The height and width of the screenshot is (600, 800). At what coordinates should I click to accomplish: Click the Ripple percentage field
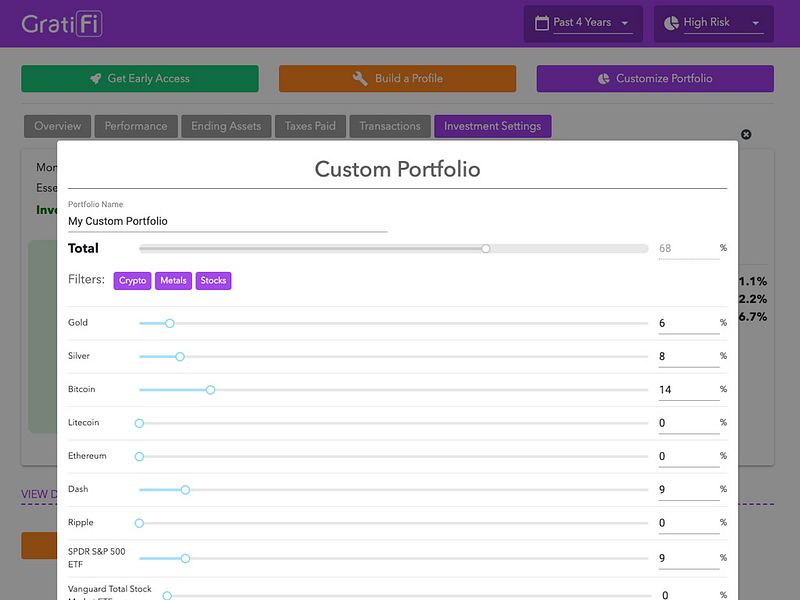click(x=689, y=523)
